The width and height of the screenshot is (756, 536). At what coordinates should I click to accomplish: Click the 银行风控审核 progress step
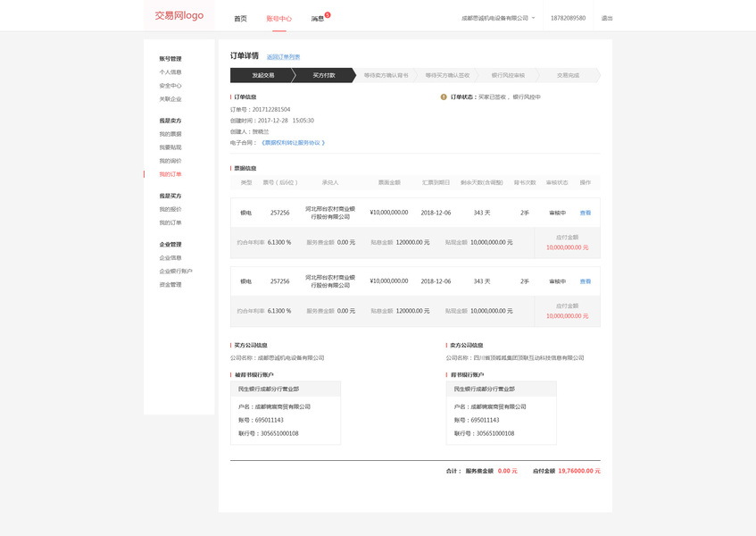click(508, 75)
